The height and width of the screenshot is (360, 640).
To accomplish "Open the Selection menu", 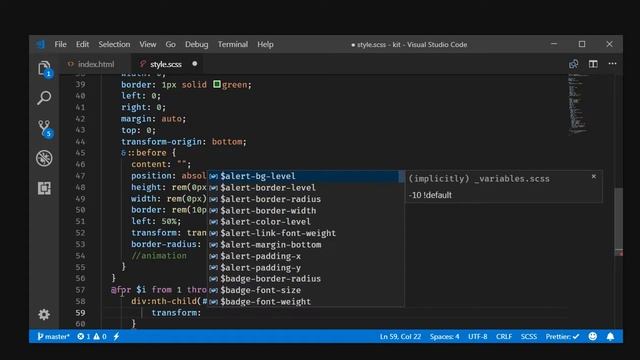I will tap(114, 44).
